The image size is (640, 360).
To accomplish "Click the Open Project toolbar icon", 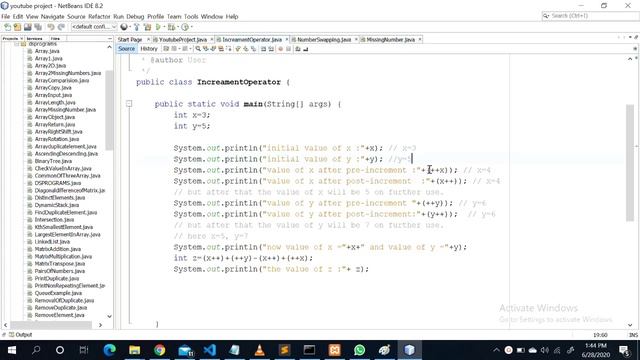I will (28, 27).
